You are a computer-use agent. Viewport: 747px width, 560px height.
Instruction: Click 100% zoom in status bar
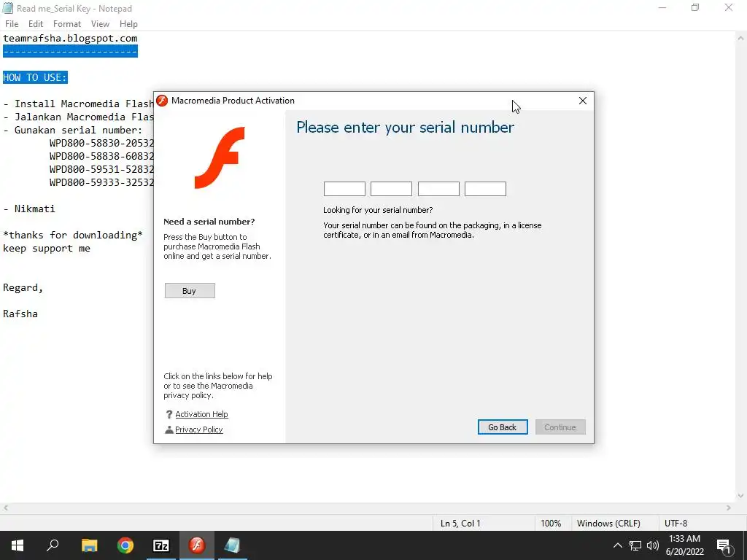tap(551, 524)
